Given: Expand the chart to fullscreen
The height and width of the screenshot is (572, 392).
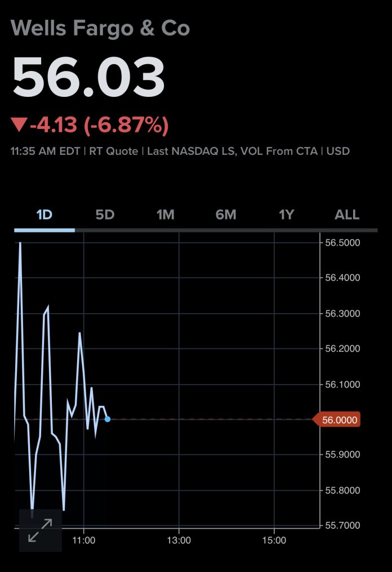Looking at the screenshot, I should coord(40,530).
